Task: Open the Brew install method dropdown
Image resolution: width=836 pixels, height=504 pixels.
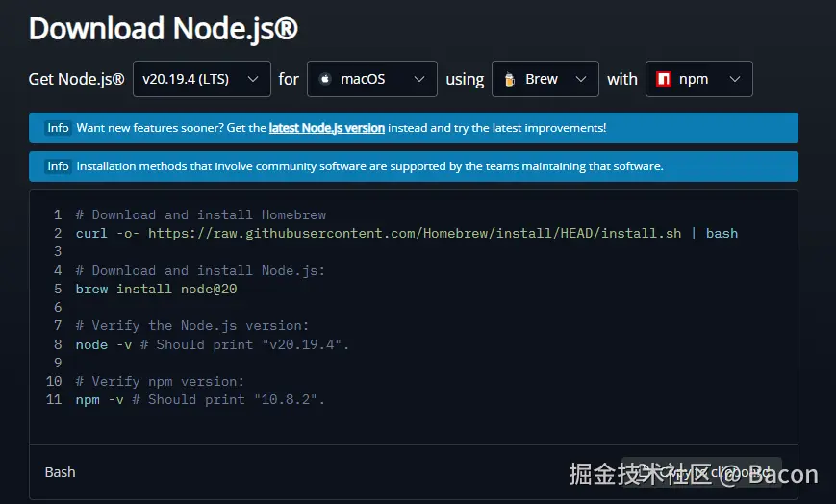Action: (545, 79)
